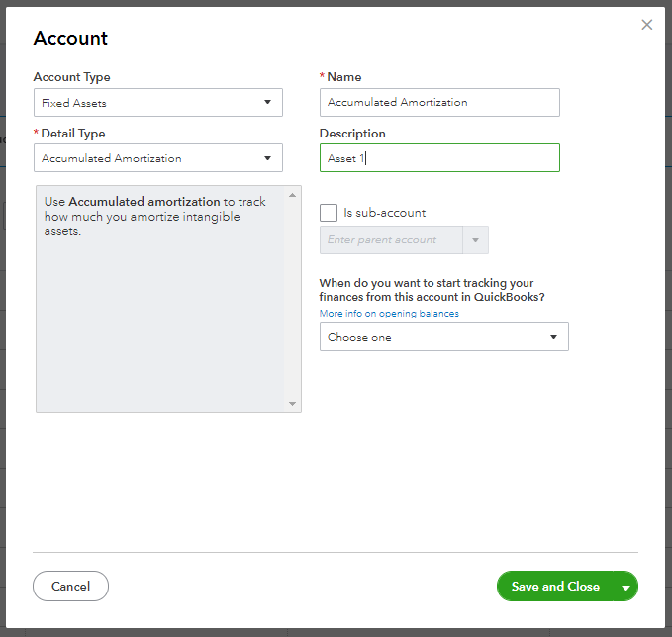Viewport: 672px width, 637px height.
Task: Click into the Name field
Action: click(x=439, y=103)
